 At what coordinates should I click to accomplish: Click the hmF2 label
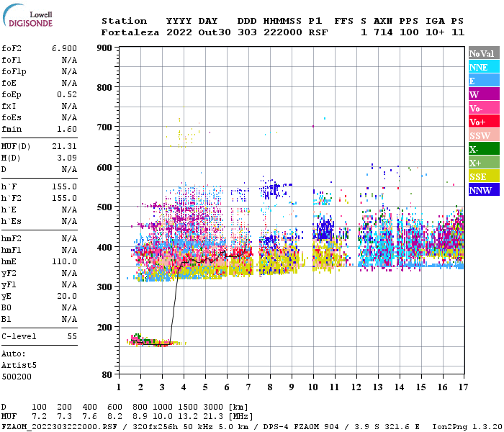coord(12,238)
